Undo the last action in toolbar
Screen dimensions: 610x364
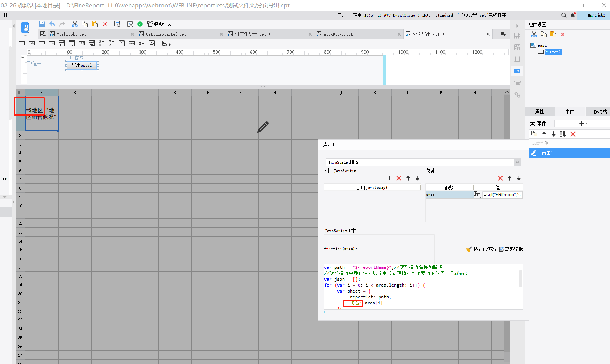pyautogui.click(x=52, y=24)
